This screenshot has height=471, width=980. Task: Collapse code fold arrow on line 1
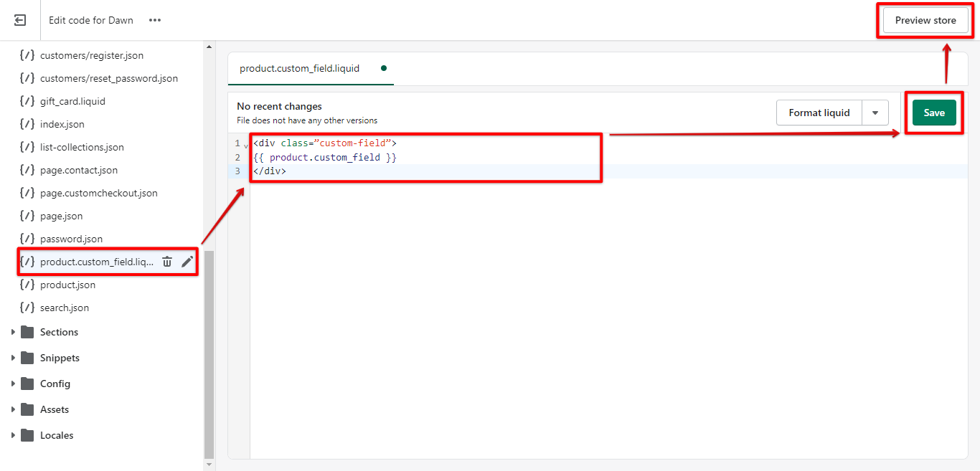tap(246, 146)
